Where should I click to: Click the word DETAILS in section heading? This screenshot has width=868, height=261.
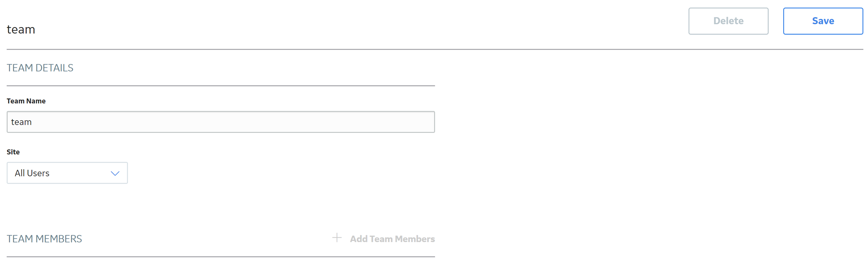[x=54, y=68]
